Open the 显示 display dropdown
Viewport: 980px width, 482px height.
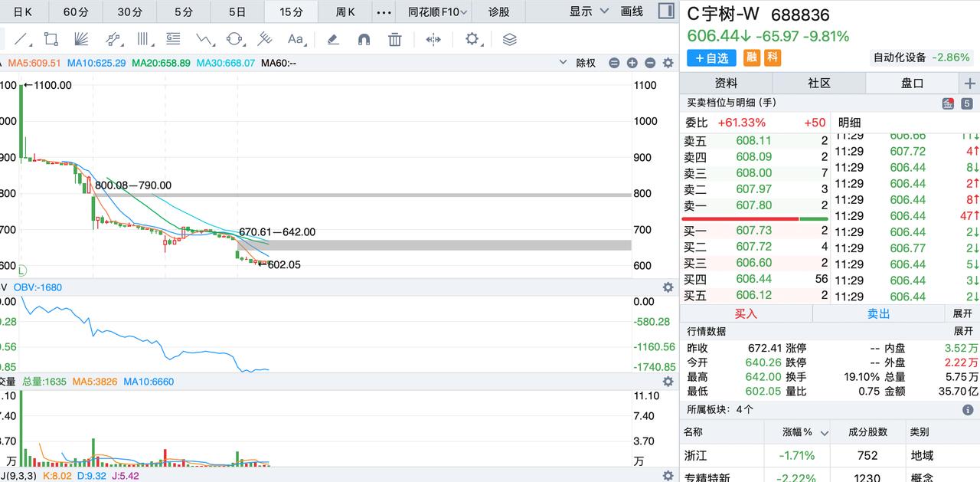click(x=589, y=11)
